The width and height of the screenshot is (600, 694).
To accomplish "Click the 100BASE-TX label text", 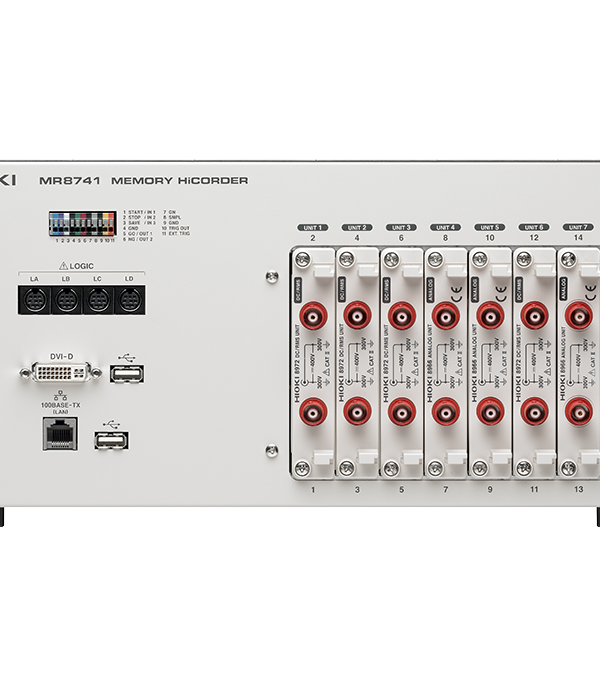I will pyautogui.click(x=60, y=405).
